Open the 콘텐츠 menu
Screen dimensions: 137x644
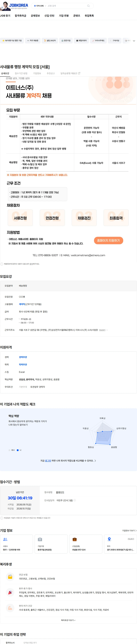[77, 16]
